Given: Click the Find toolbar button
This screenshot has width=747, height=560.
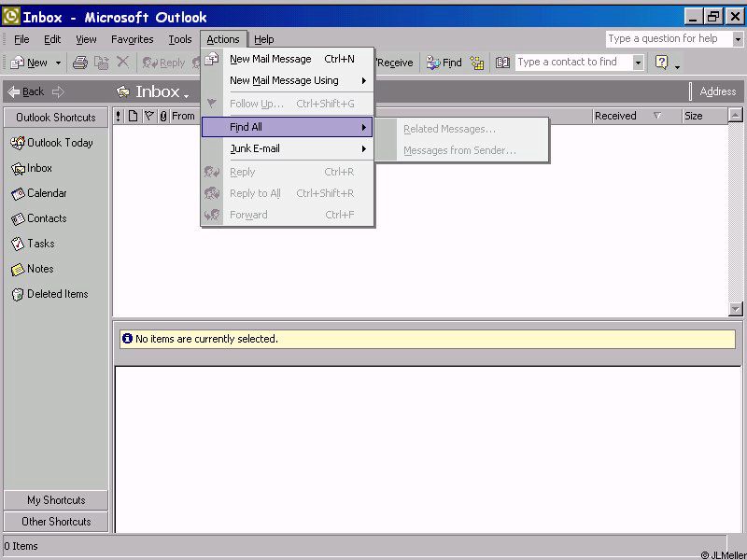Looking at the screenshot, I should click(444, 63).
